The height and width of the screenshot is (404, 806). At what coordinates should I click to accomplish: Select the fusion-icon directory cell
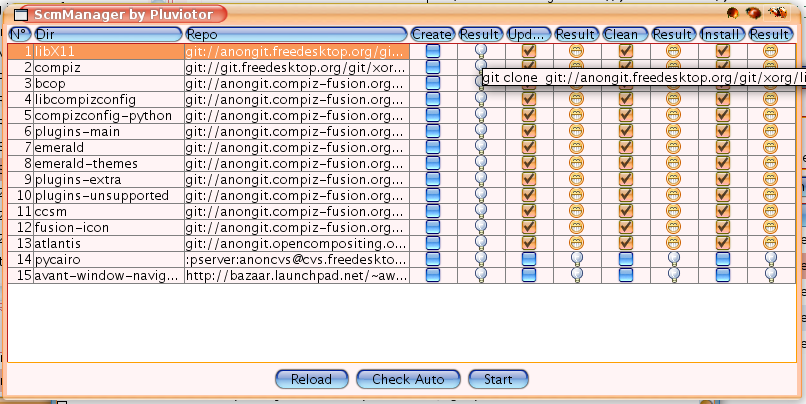pyautogui.click(x=108, y=227)
